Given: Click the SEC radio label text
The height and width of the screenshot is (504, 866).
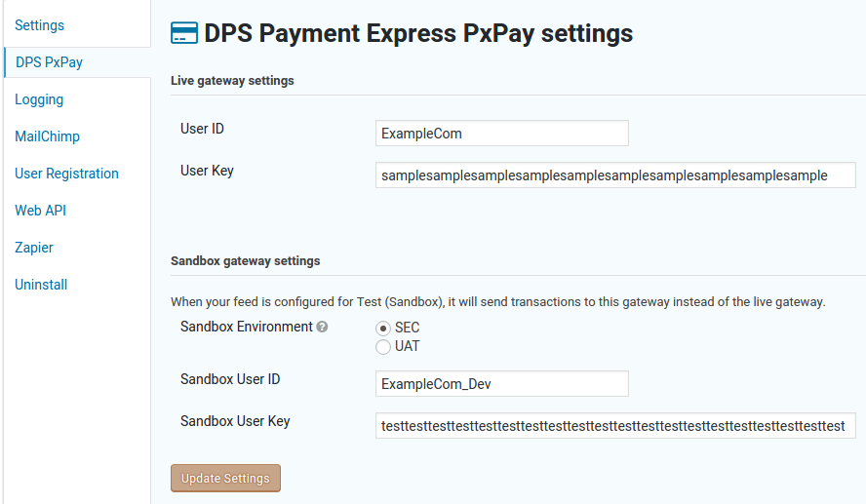Looking at the screenshot, I should click(407, 328).
